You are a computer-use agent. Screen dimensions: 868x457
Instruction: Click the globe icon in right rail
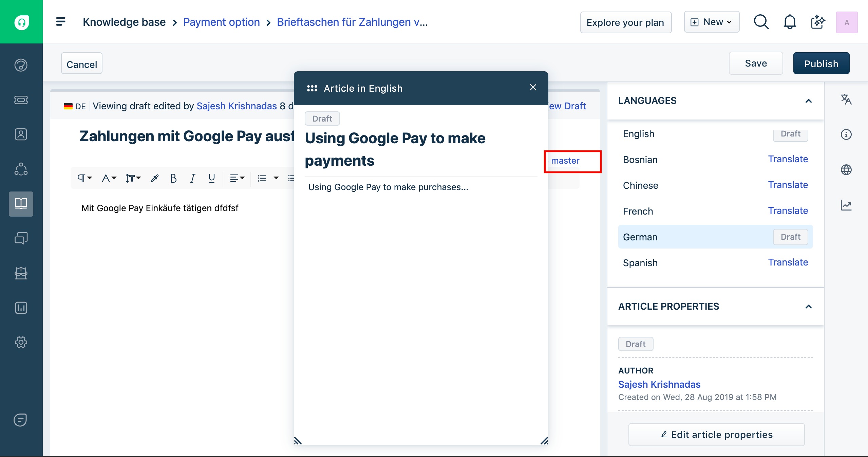846,170
